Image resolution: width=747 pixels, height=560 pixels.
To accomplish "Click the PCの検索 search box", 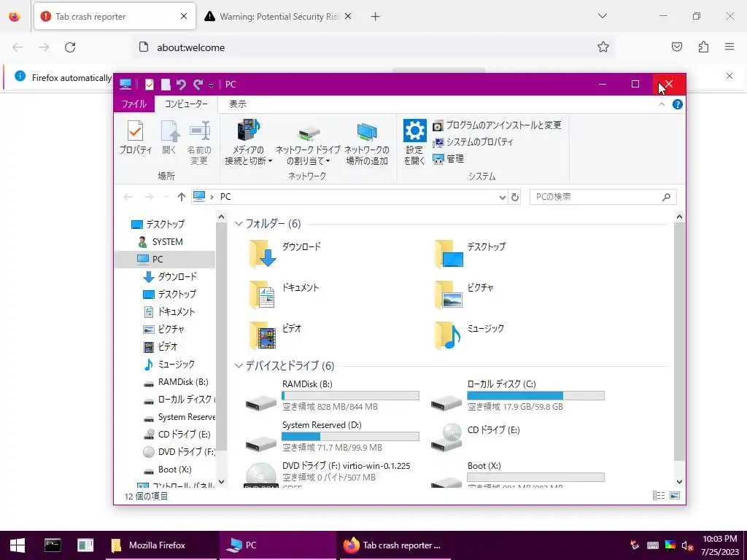I will [x=603, y=197].
